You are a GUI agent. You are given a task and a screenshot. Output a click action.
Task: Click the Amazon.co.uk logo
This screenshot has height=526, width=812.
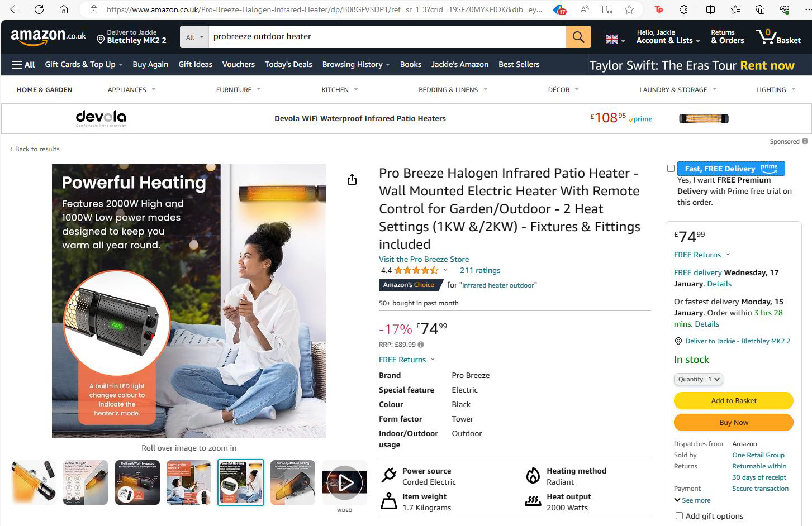tap(49, 37)
